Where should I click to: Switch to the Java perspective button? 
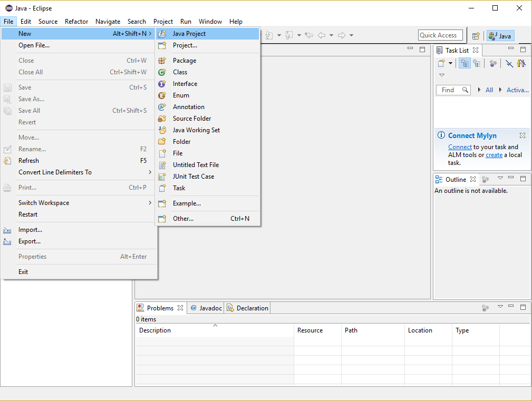(500, 36)
